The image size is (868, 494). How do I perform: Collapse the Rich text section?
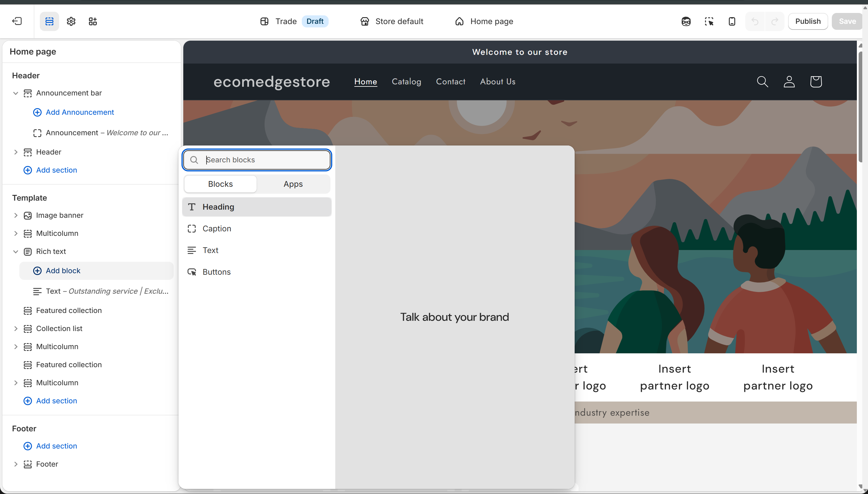click(16, 252)
